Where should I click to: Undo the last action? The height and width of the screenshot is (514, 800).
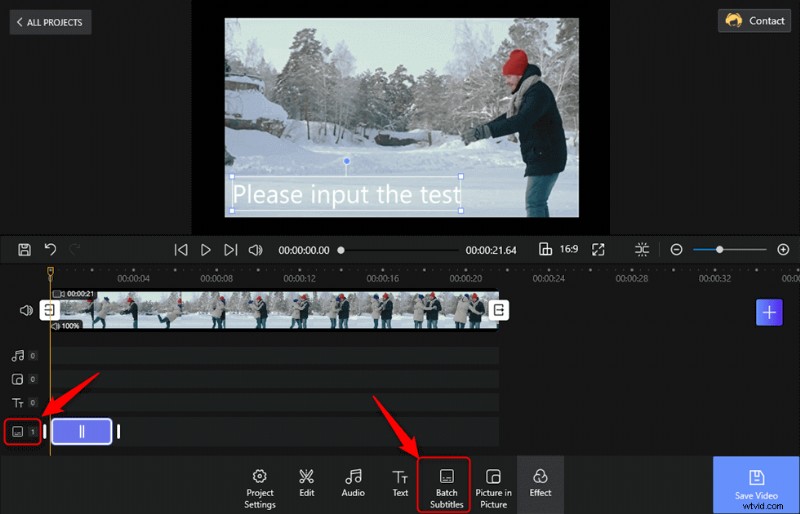pyautogui.click(x=50, y=250)
